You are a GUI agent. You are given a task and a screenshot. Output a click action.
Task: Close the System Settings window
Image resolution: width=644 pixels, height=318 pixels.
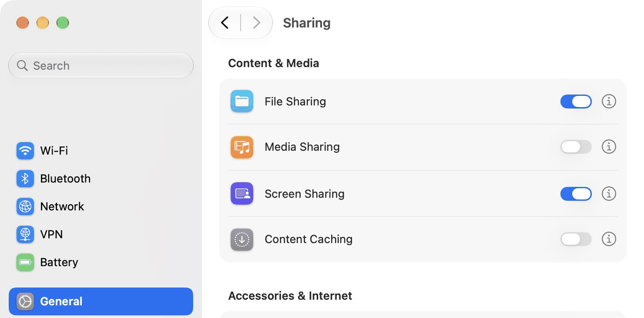23,23
